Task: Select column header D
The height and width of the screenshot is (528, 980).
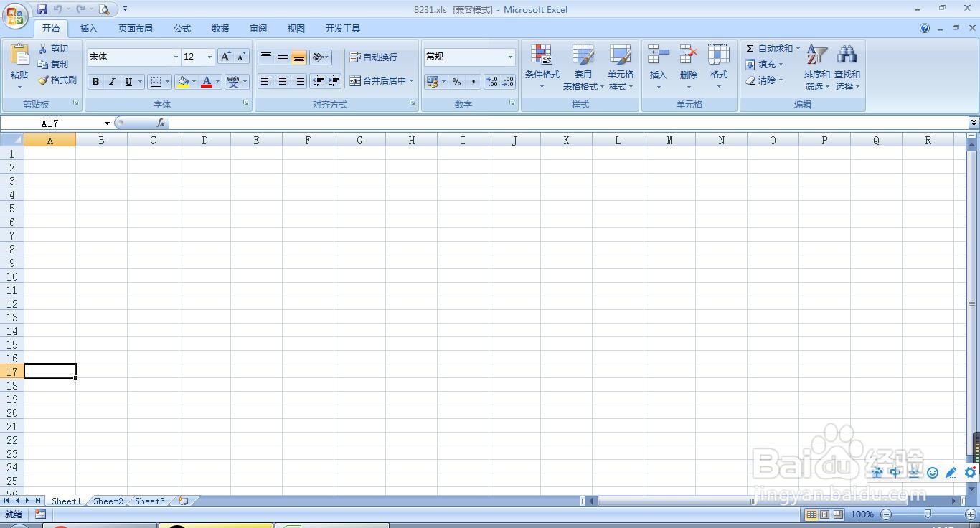Action: [204, 141]
